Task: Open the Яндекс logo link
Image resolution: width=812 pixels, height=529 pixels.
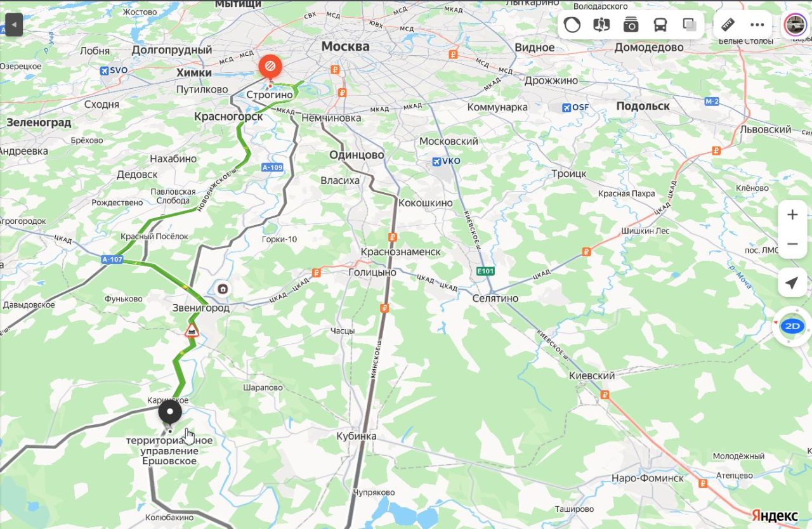Action: [775, 515]
